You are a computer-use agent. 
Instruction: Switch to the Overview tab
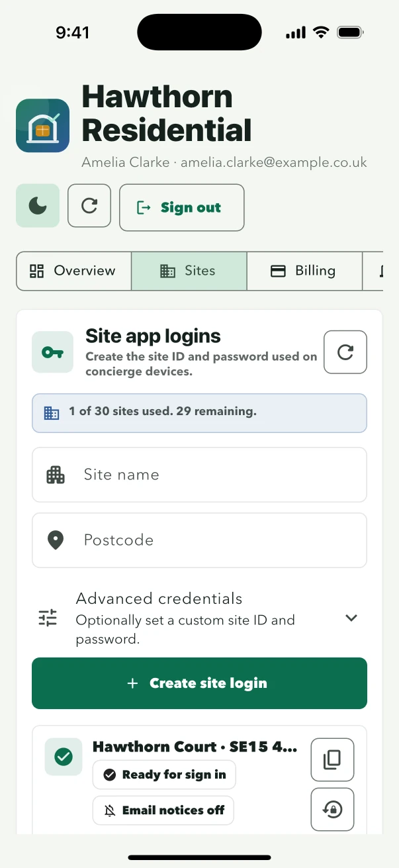[73, 271]
